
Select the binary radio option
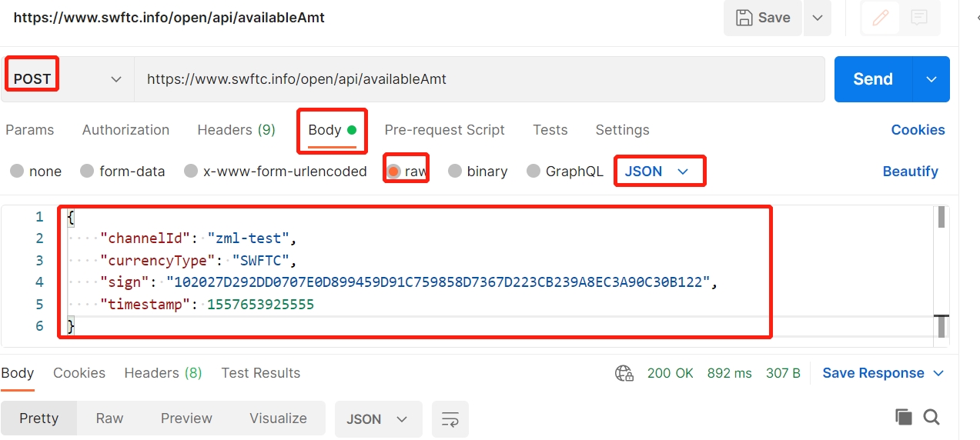click(455, 172)
